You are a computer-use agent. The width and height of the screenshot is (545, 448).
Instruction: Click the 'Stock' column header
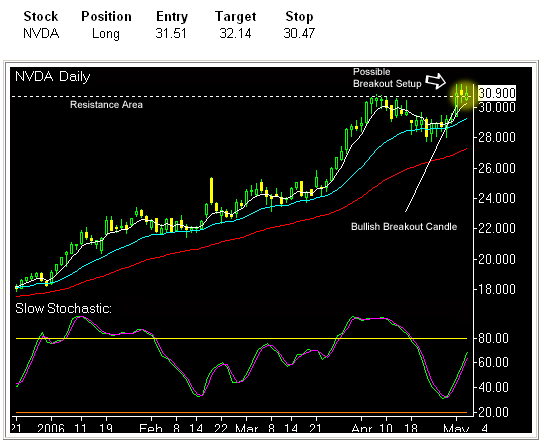[41, 16]
